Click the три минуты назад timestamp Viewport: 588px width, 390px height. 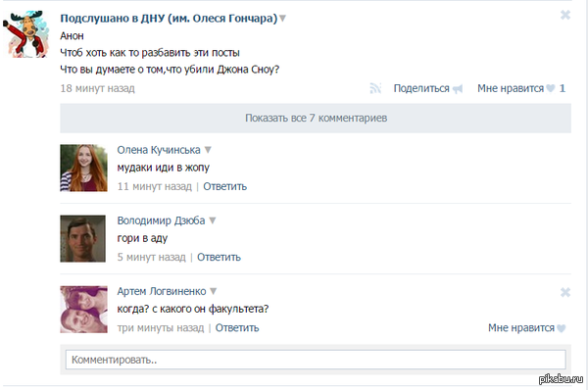coord(161,327)
